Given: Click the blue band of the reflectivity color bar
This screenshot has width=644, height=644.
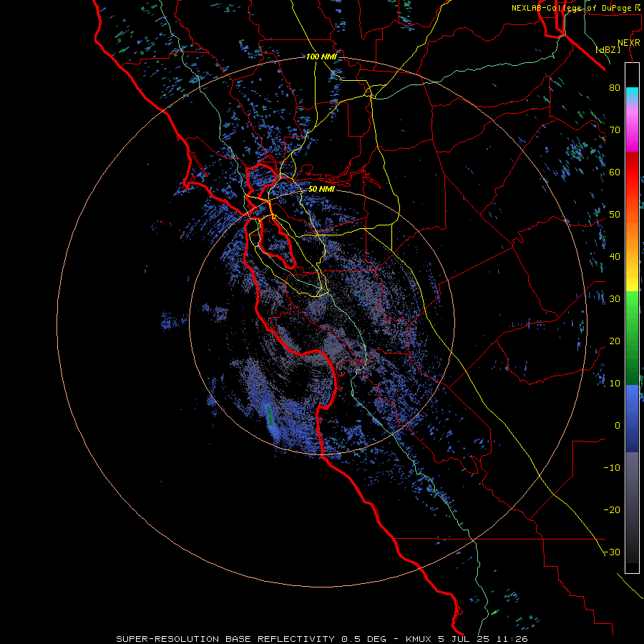Looking at the screenshot, I should pos(632,419).
